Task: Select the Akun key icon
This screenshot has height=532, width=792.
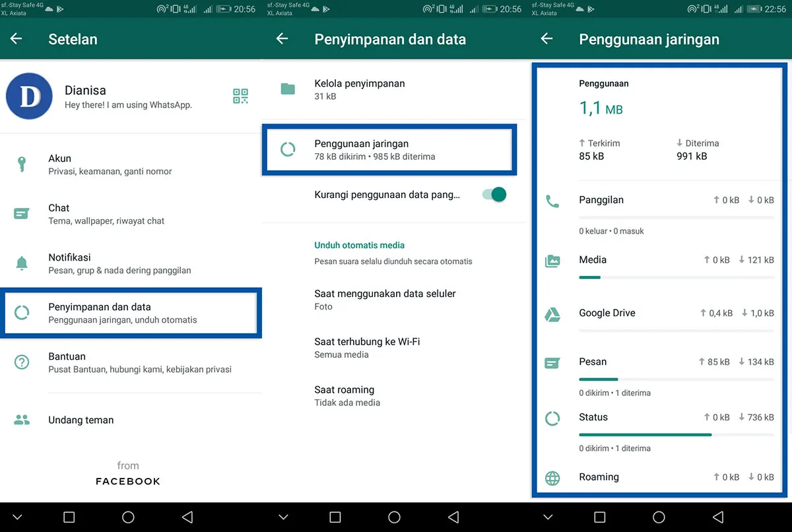Action: (22, 164)
